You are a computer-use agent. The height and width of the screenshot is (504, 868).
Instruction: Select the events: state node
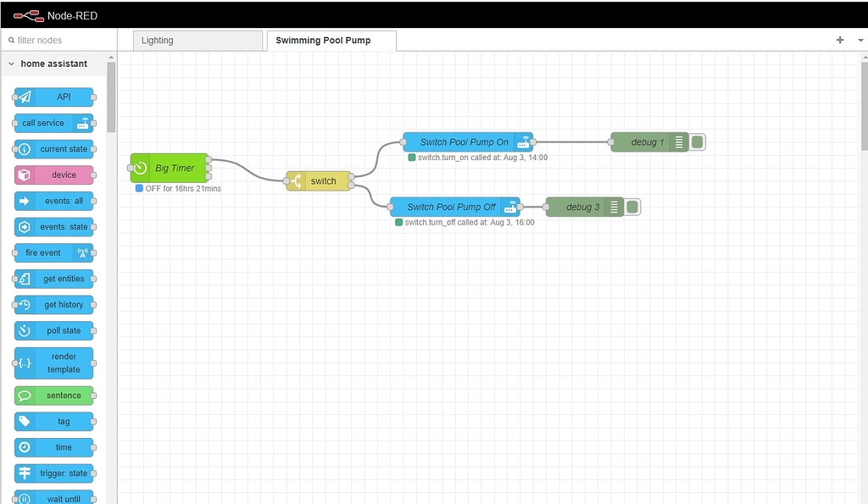(54, 226)
